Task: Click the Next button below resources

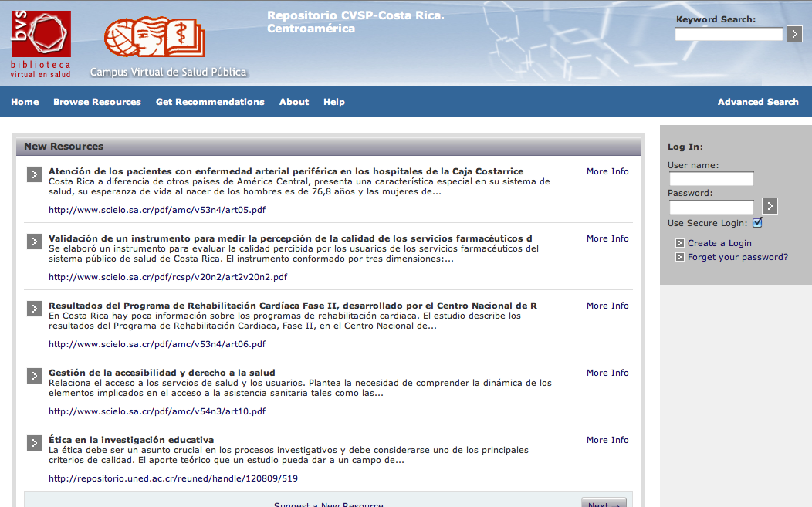Action: [603, 504]
